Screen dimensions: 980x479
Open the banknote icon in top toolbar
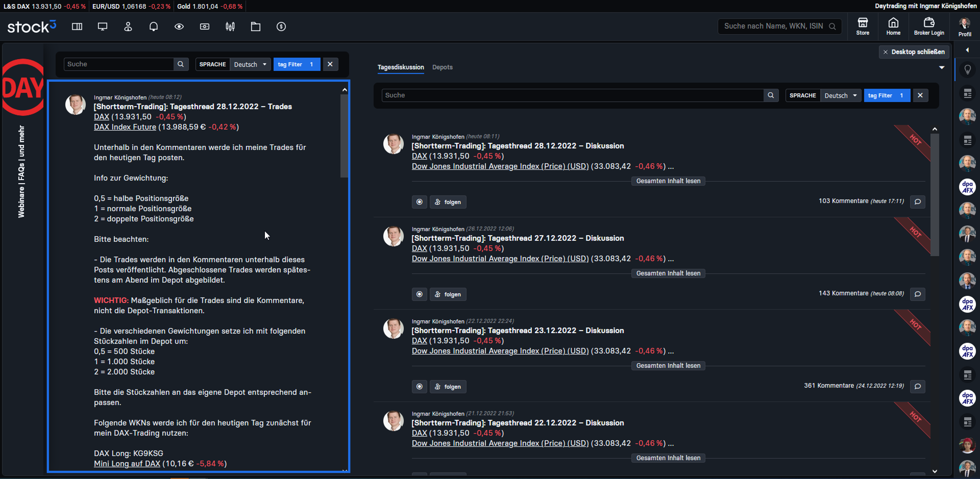[x=205, y=27]
